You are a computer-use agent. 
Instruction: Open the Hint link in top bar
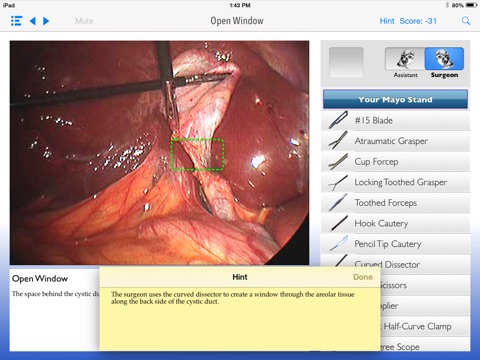(x=387, y=21)
